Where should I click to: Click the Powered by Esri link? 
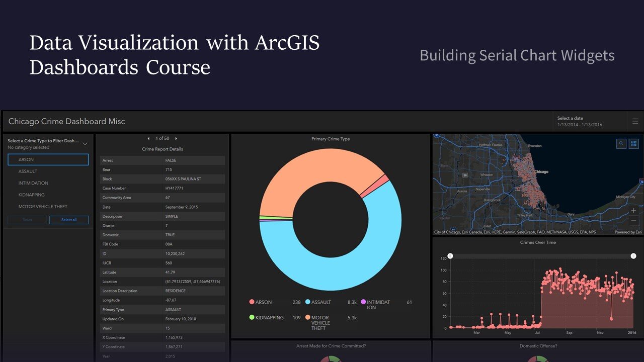click(628, 232)
